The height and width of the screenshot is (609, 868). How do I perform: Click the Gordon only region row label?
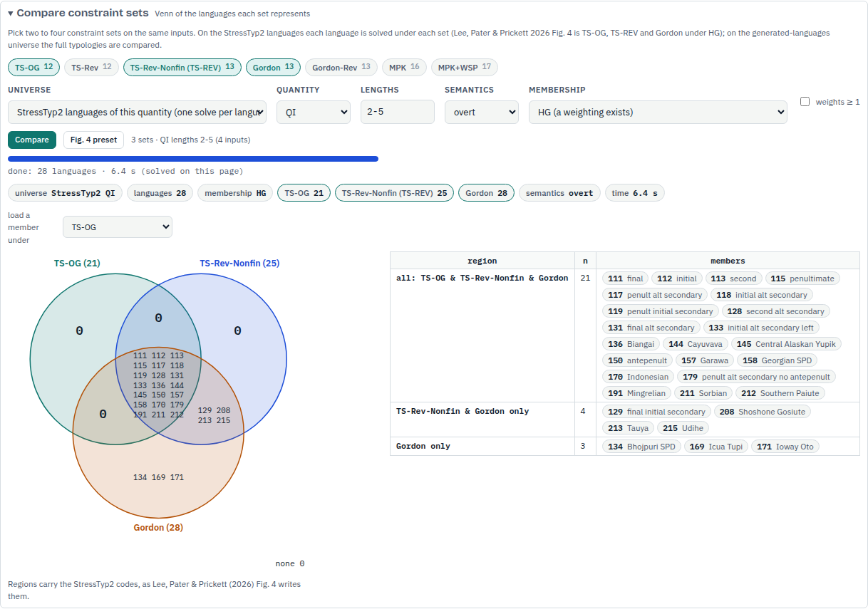click(423, 447)
